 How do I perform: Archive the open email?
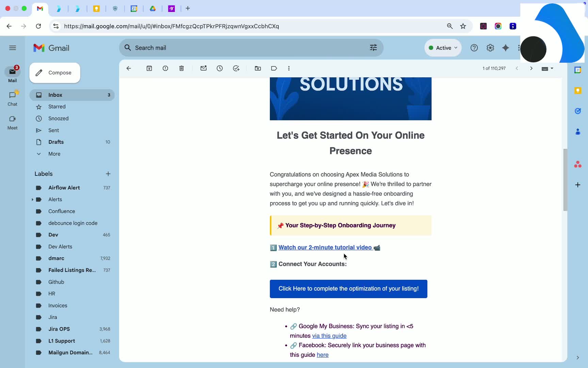coord(149,68)
